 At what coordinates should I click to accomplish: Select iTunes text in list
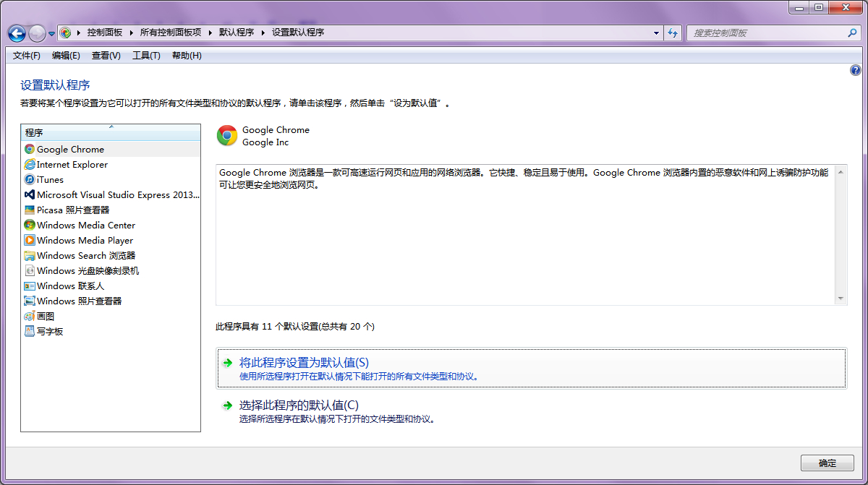point(51,180)
